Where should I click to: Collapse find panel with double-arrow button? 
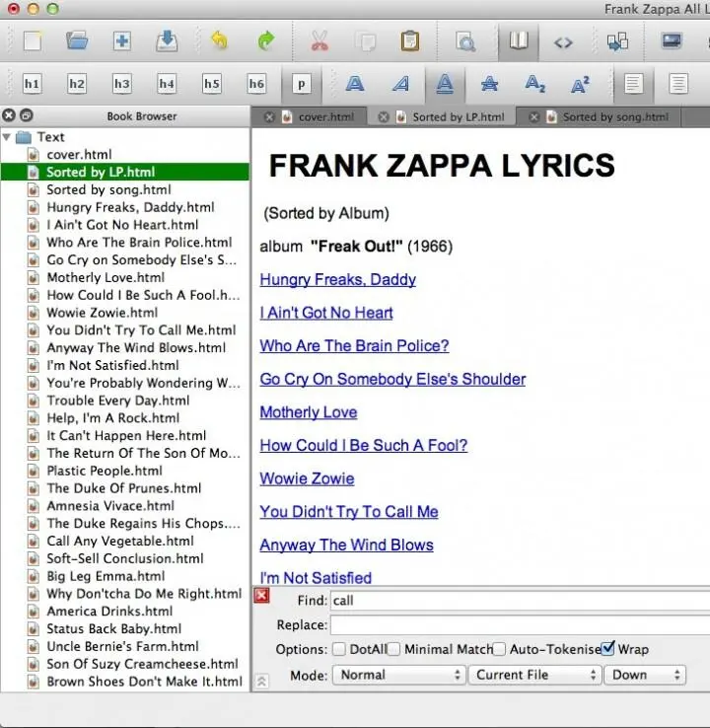pos(261,681)
